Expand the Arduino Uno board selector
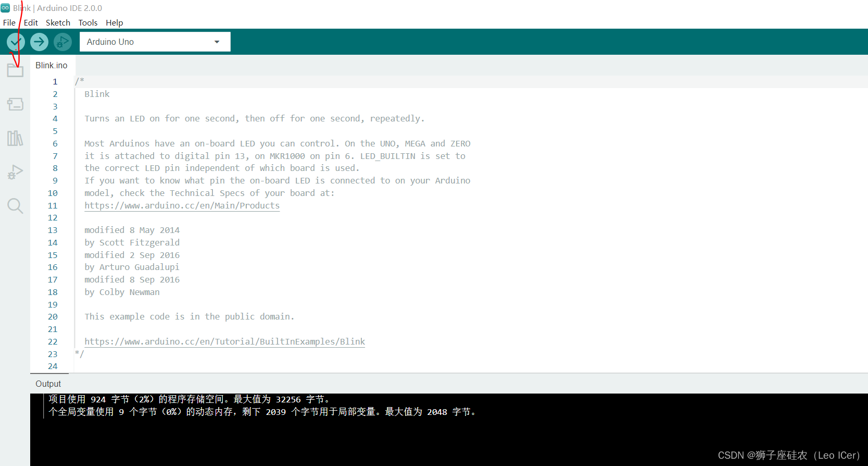 (155, 42)
